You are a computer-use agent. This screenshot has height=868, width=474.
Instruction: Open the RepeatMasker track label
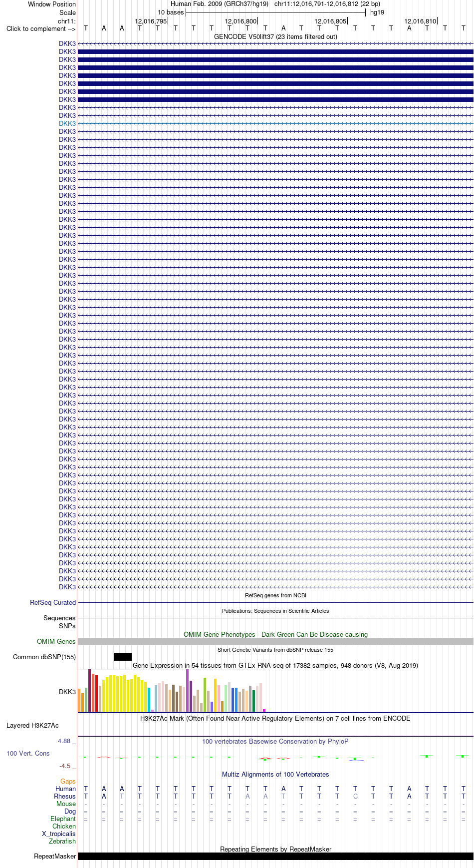coord(55,856)
